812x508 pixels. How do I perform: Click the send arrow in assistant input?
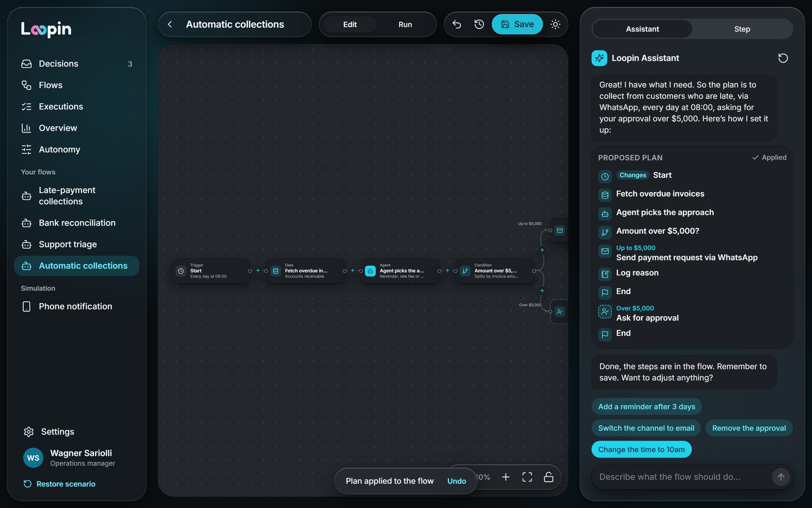pyautogui.click(x=781, y=477)
